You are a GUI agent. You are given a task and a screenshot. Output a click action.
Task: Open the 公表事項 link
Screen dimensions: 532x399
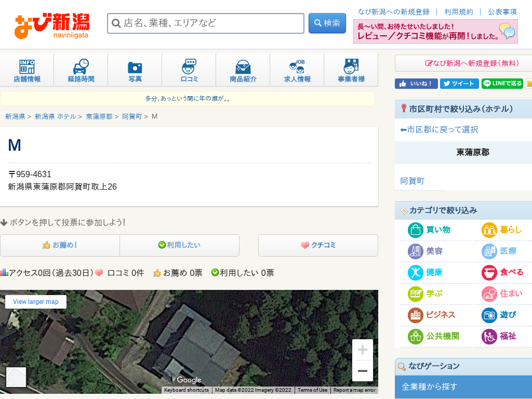pyautogui.click(x=502, y=12)
